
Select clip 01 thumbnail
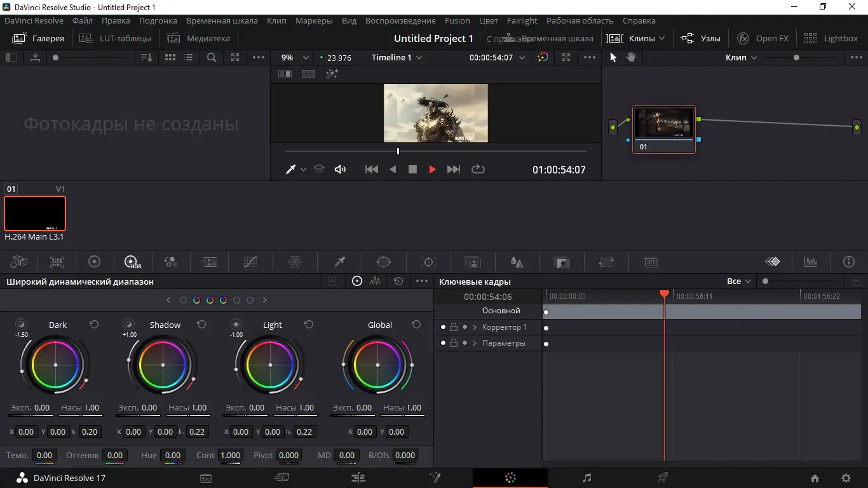[35, 213]
